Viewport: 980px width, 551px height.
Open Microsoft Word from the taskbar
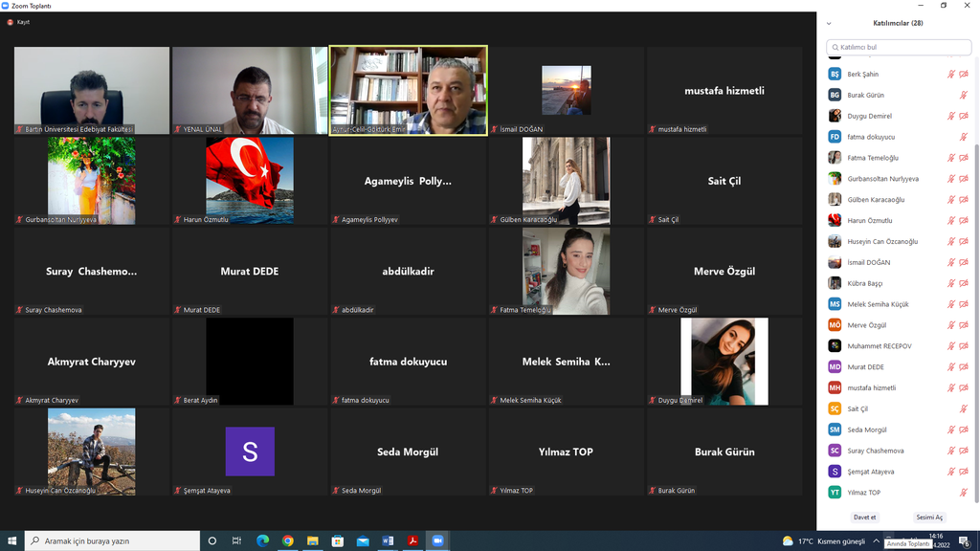pos(388,541)
